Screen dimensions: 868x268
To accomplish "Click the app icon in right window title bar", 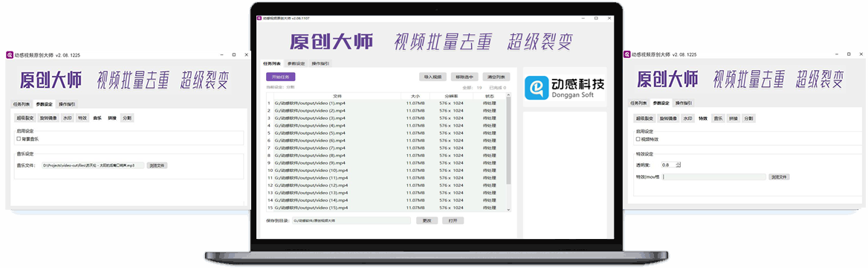I will (x=627, y=54).
